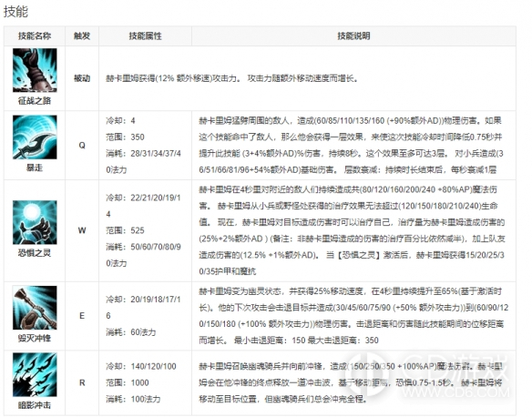This screenshot has height=417, width=532.
Task: Click the 恐惧之灵 glowing hand icon
Action: coord(35,222)
